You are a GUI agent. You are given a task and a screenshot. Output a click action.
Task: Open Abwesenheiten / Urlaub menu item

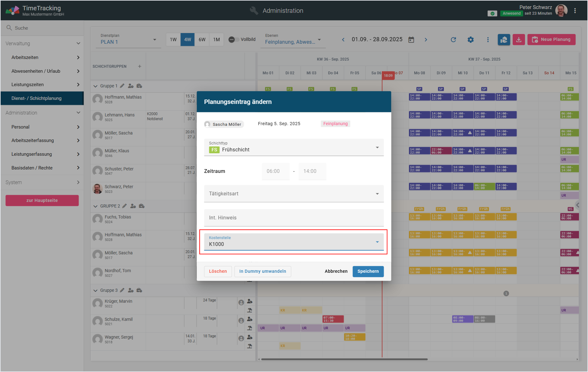(x=42, y=71)
